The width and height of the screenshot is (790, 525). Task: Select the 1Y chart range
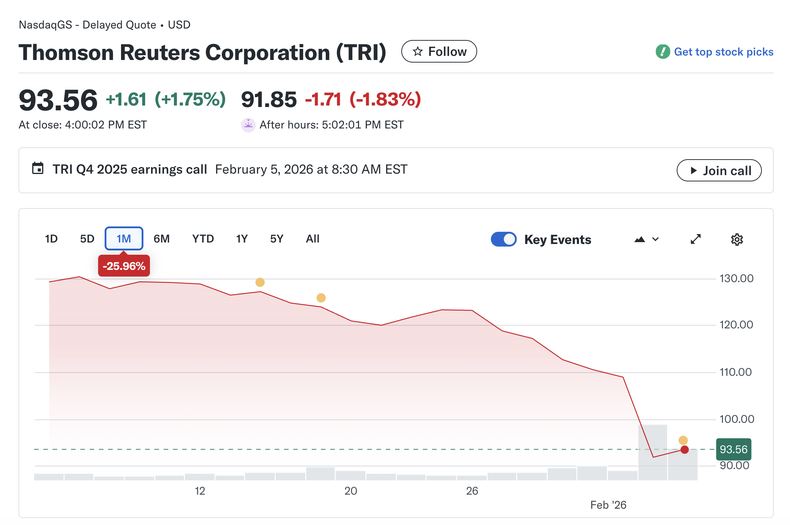pos(242,239)
